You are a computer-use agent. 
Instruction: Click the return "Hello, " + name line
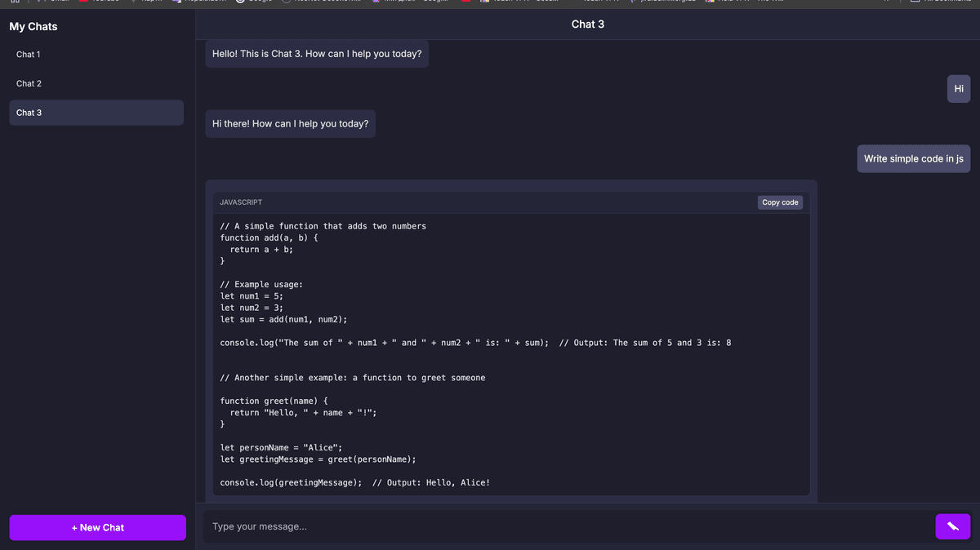tap(303, 413)
